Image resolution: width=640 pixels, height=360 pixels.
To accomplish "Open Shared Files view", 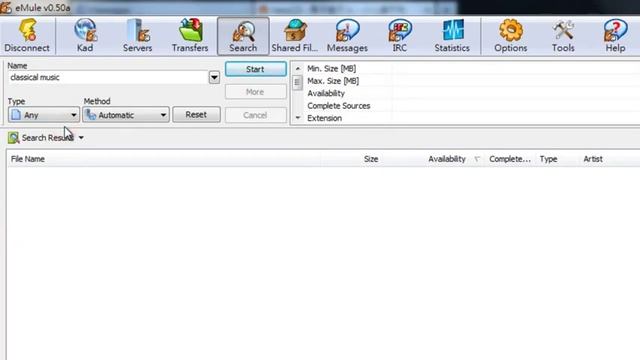I will [x=295, y=36].
